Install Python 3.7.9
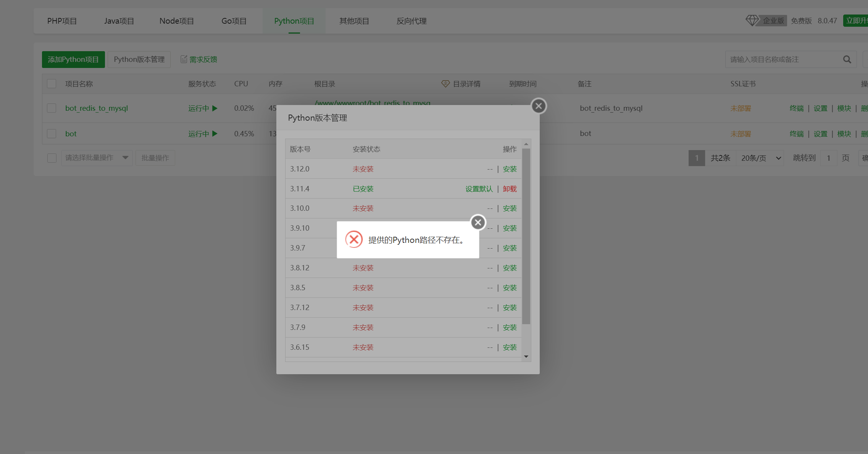Screen dimensions: 868x454 click(x=510, y=327)
